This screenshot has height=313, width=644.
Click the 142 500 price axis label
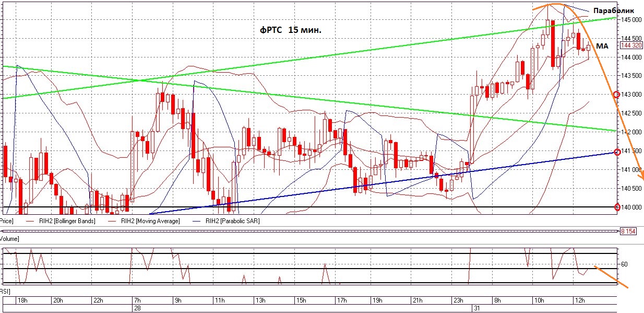tap(631, 113)
